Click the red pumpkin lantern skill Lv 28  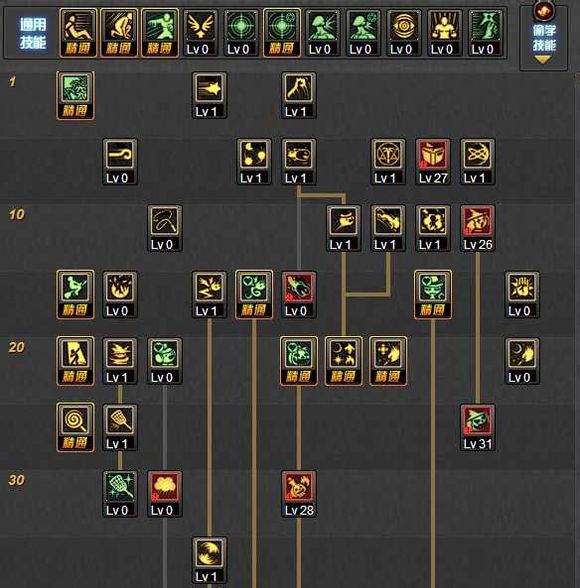298,494
